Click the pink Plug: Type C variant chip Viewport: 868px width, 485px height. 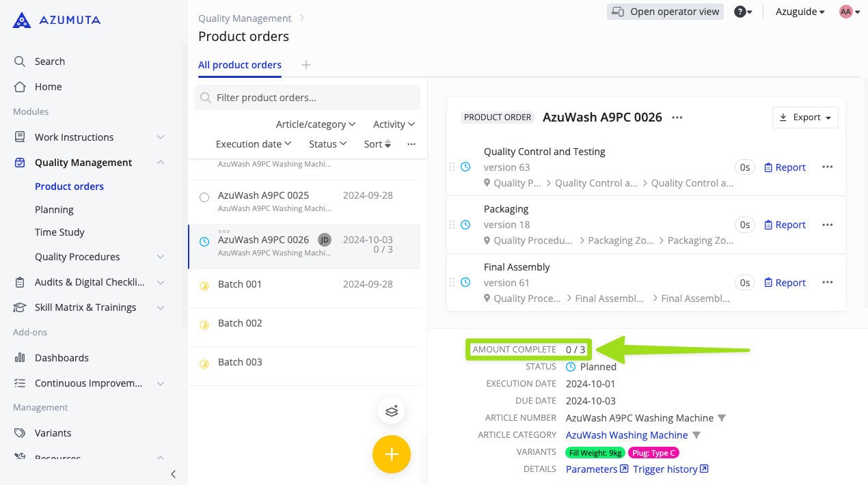(653, 452)
